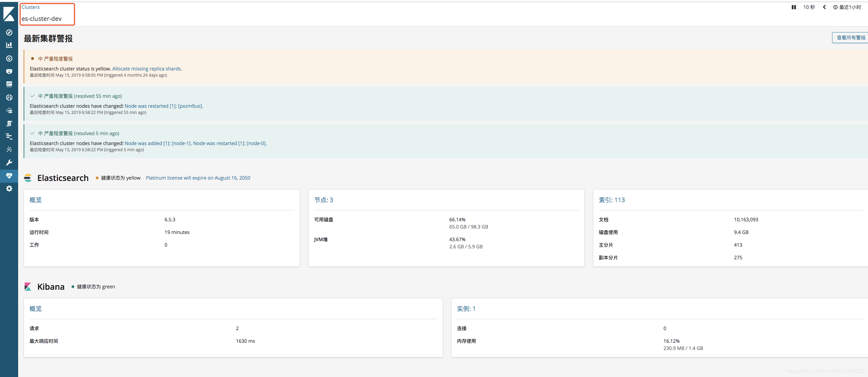868x377 pixels.
Task: Click disk usage value 9.4 GB
Action: (741, 232)
